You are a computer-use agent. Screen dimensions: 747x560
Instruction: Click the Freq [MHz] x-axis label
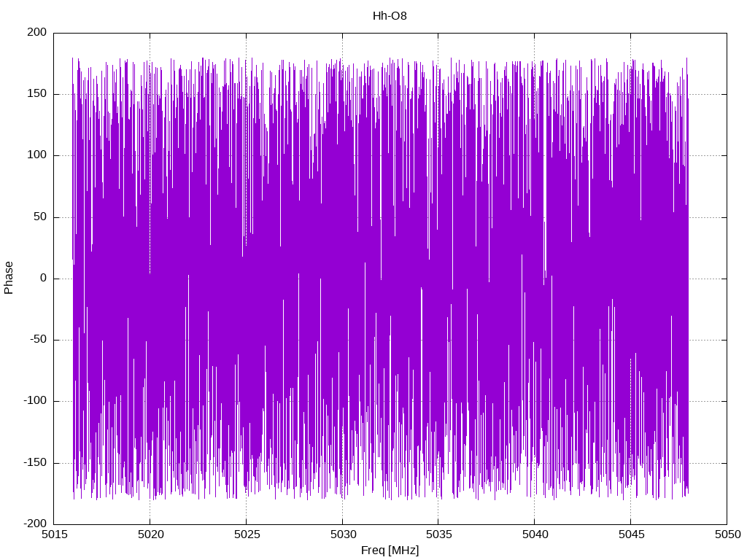(390, 551)
